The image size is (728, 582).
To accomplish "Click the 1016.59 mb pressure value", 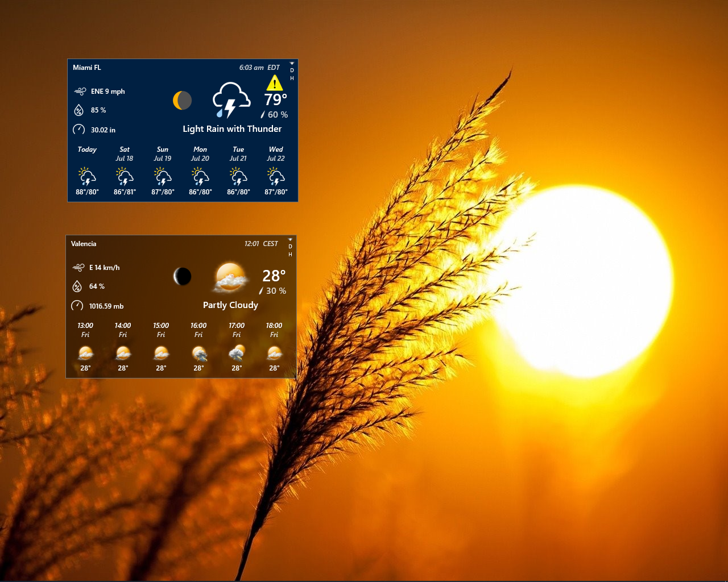I will tap(106, 306).
